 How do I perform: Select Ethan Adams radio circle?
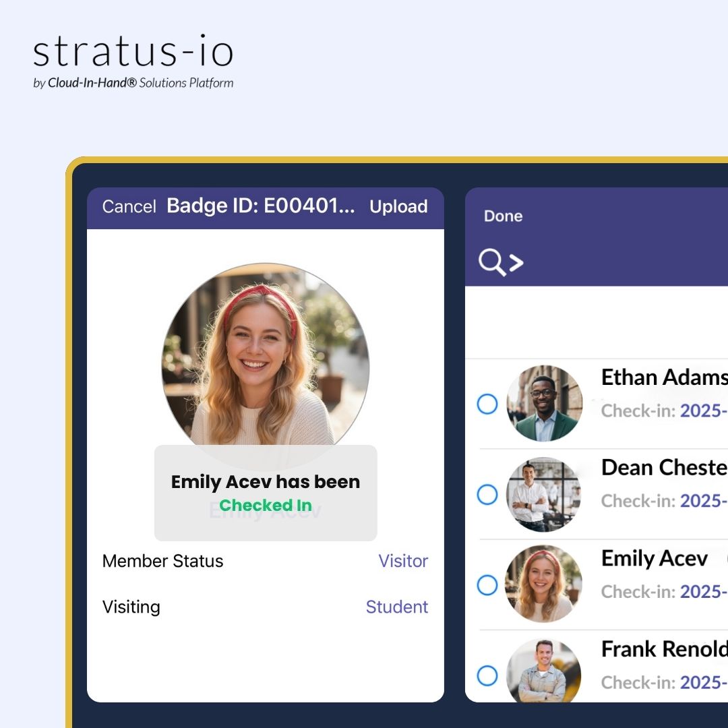click(x=487, y=404)
